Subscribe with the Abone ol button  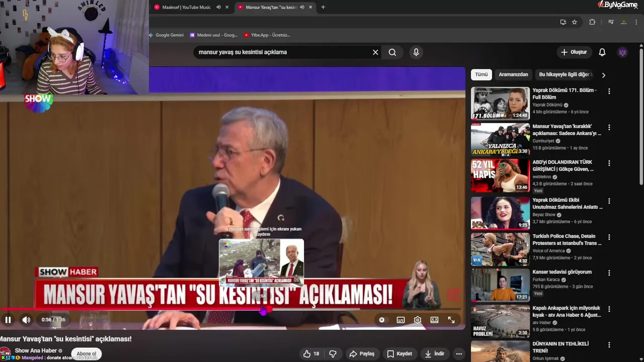coord(86,353)
